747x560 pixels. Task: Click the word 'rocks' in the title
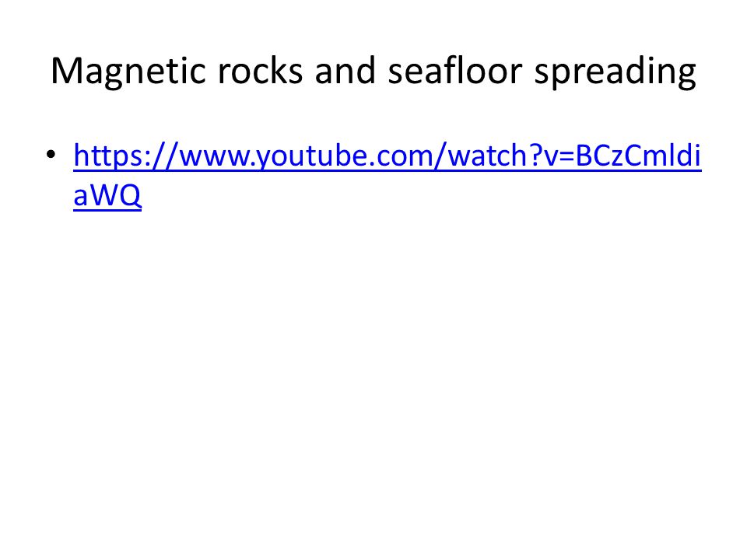[x=260, y=71]
